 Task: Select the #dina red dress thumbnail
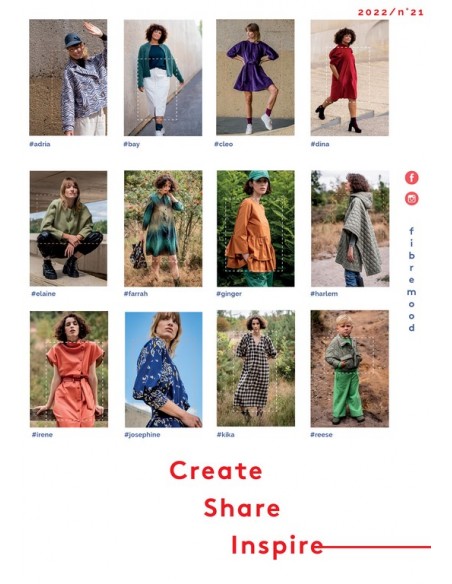coord(350,77)
